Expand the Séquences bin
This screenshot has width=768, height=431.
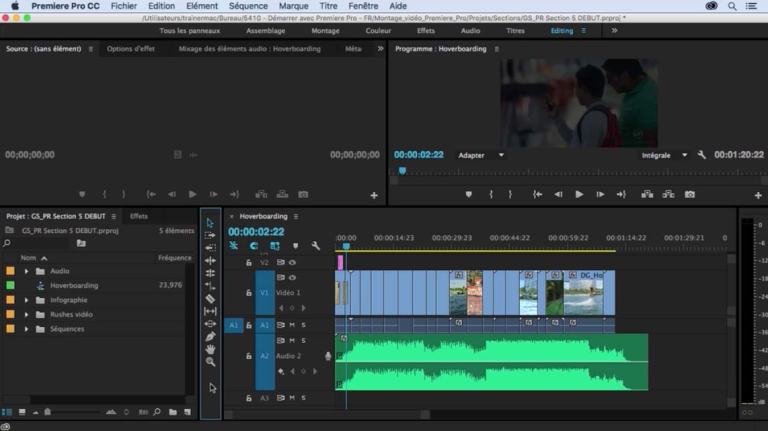(x=26, y=329)
